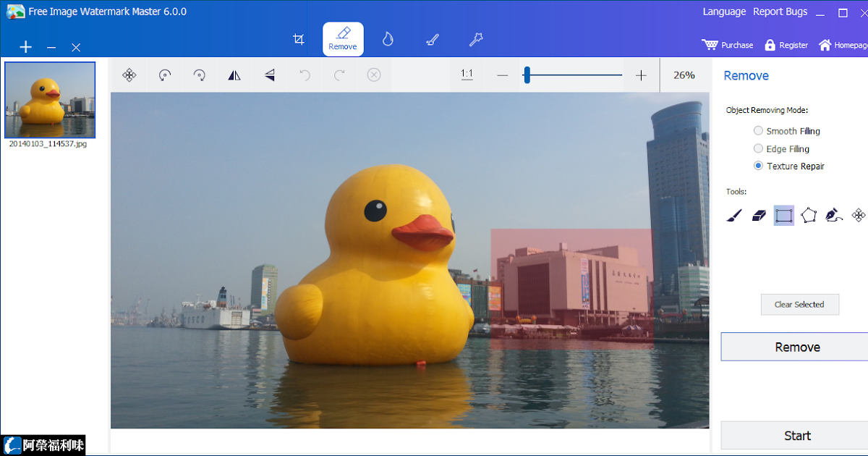
Task: Activate the magic wand tool on top toolbar
Action: [x=476, y=39]
